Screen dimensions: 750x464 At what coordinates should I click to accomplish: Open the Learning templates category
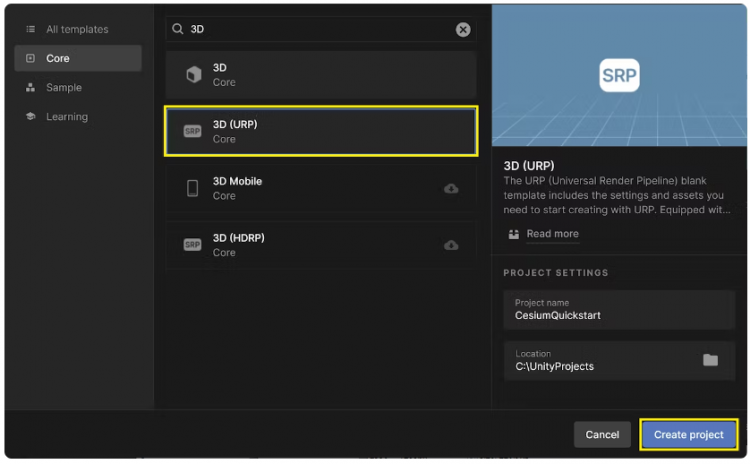pyautogui.click(x=77, y=117)
